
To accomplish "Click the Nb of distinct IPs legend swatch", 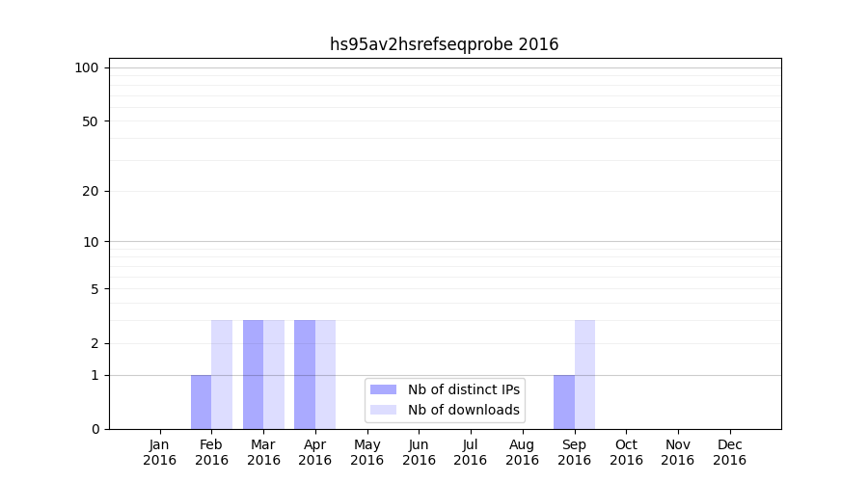I will click(x=383, y=389).
